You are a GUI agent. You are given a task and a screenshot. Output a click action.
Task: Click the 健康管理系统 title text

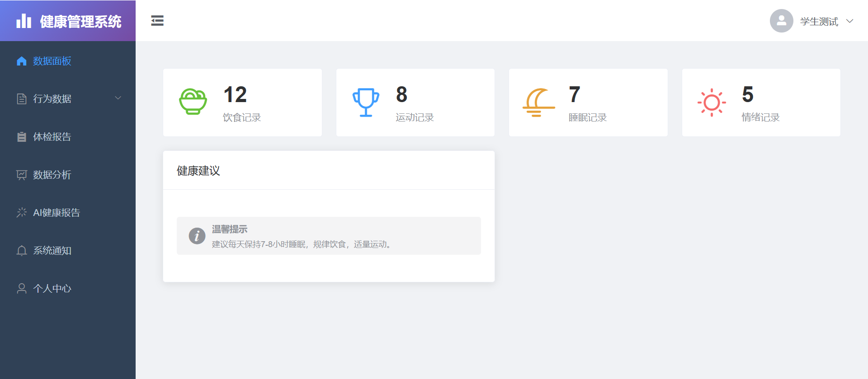(x=80, y=21)
